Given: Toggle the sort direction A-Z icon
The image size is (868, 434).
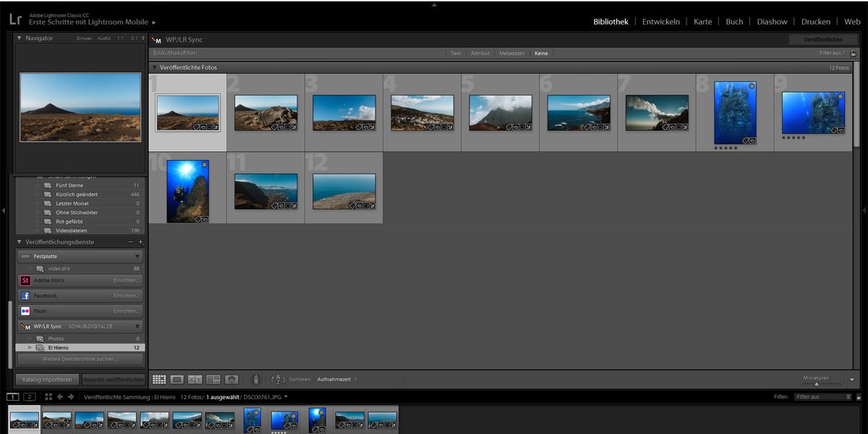Looking at the screenshot, I should pyautogui.click(x=278, y=379).
